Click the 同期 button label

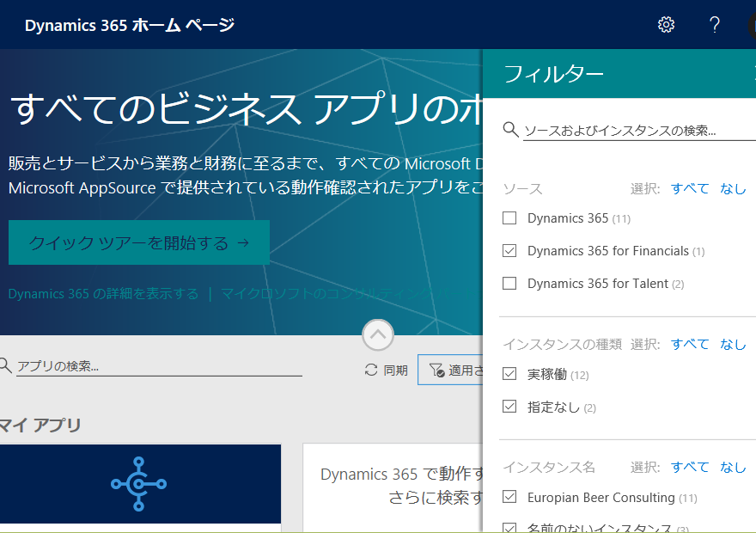[x=395, y=371]
